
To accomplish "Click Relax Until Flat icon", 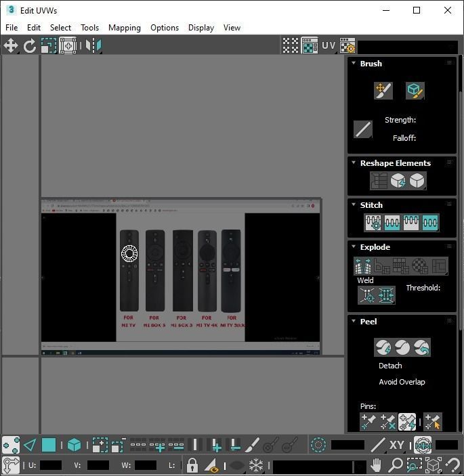I will (x=398, y=181).
